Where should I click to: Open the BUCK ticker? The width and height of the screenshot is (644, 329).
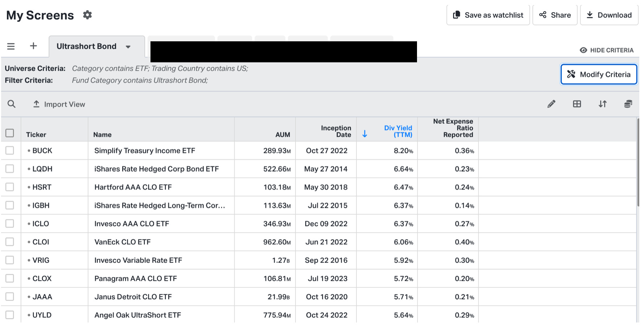coord(42,150)
